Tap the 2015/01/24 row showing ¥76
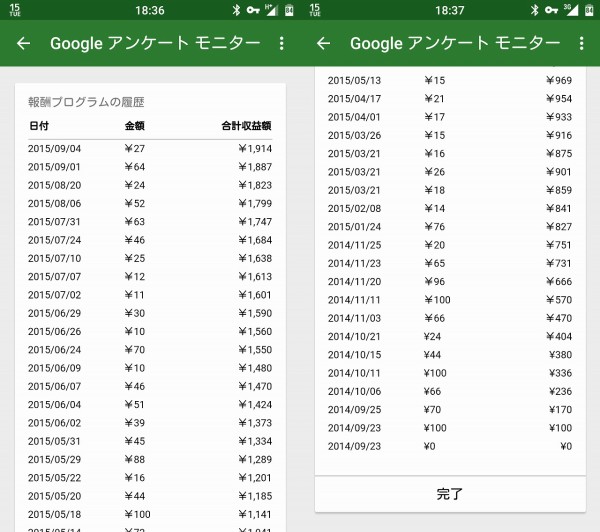 [450, 226]
